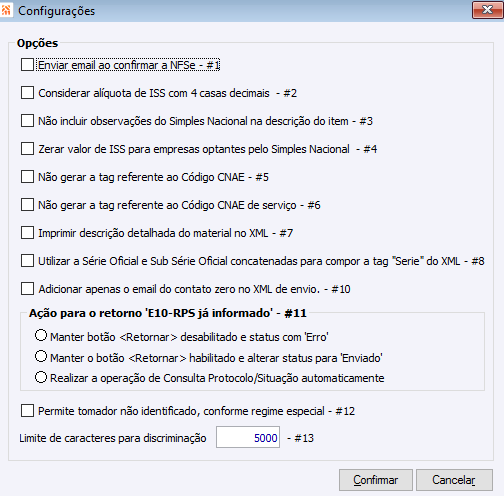The image size is (504, 496).
Task: Click the 'Limite de caracteres para discriminação' label
Action: click(113, 438)
